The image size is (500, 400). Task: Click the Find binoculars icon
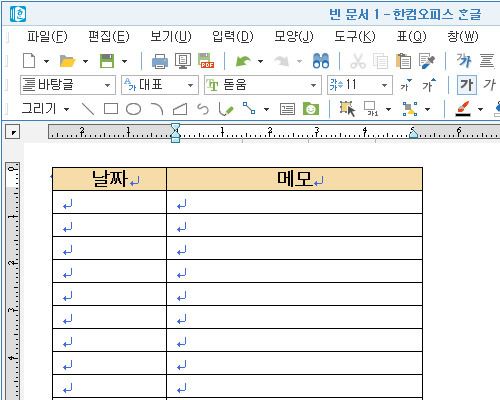point(321,61)
